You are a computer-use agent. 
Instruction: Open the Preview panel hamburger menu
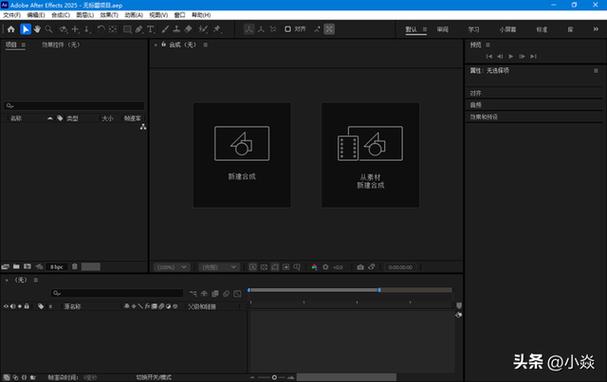point(488,45)
